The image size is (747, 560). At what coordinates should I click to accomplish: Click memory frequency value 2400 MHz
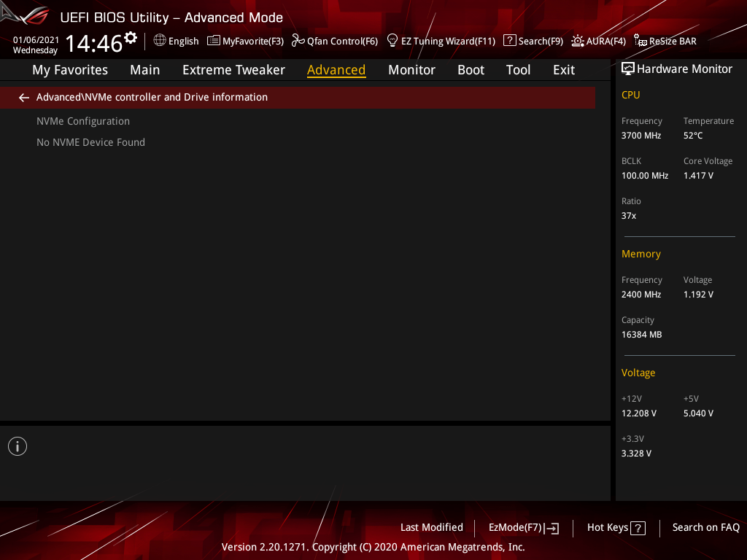(641, 295)
